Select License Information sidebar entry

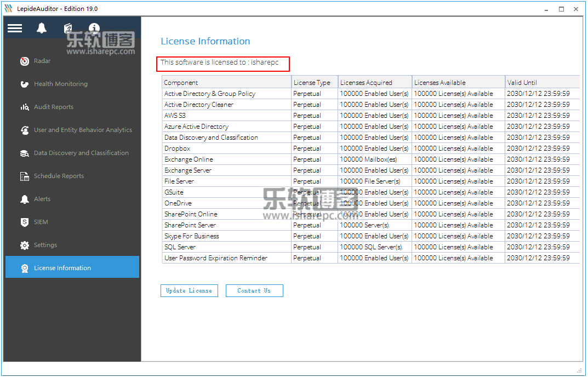tap(72, 267)
